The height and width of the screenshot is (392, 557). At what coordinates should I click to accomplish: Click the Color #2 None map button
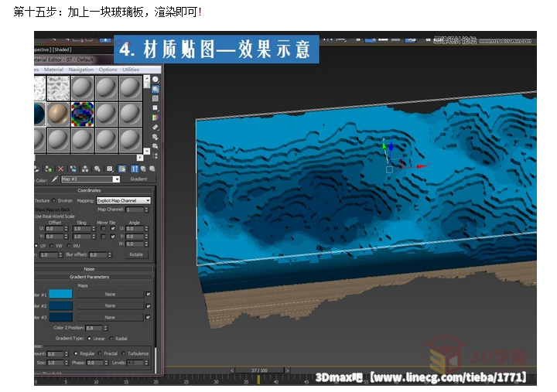click(x=111, y=305)
